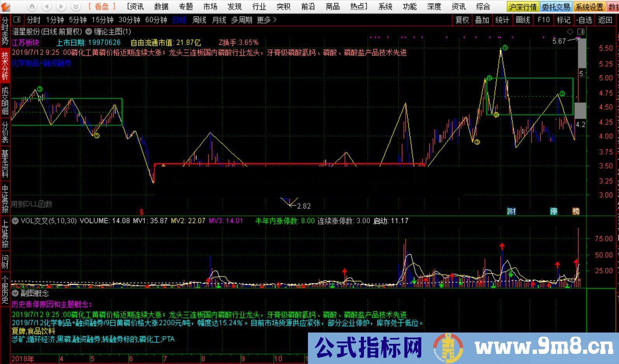Switch to the 5分钟 period
619x364 pixels.
pyautogui.click(x=78, y=20)
